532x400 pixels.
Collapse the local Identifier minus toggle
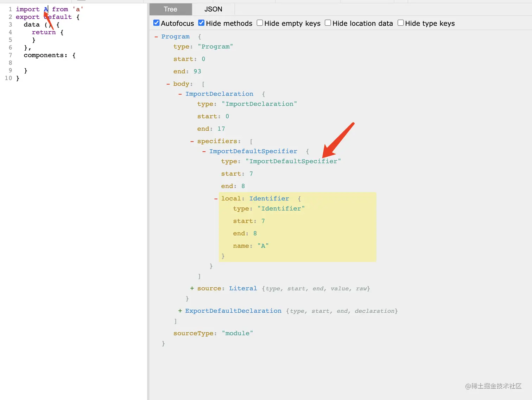click(x=216, y=199)
